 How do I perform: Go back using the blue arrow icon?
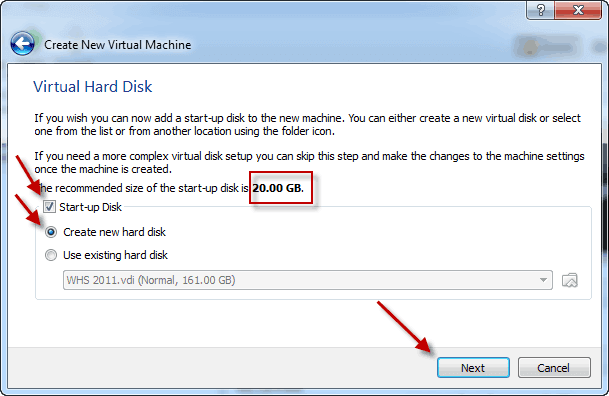point(23,44)
